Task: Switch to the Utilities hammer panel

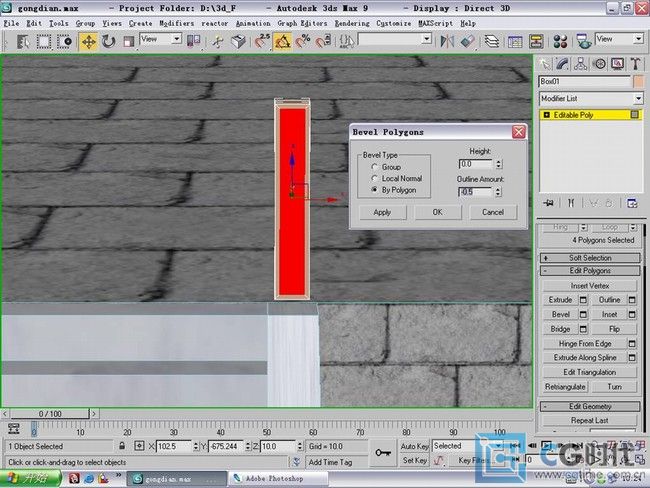Action: tap(635, 64)
